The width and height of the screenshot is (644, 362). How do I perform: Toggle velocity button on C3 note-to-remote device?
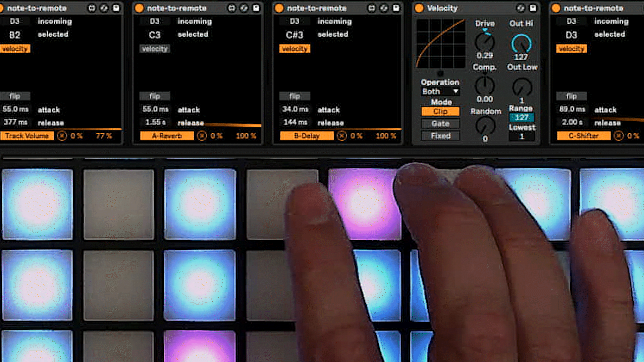point(155,49)
